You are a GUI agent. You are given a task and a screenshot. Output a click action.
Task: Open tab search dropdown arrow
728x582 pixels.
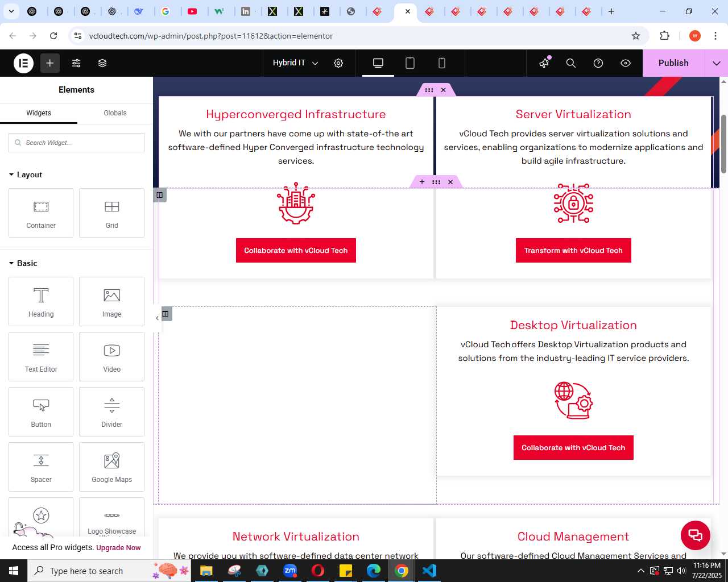pos(11,11)
